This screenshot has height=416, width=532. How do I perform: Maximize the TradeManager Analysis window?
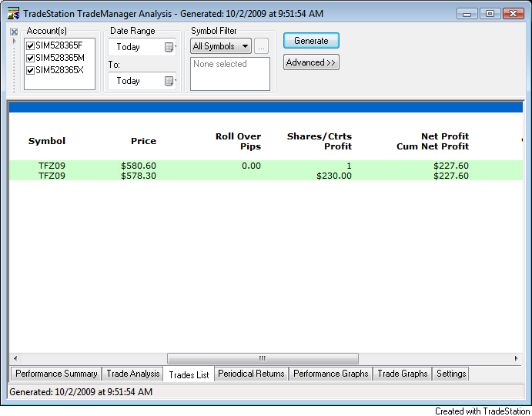pyautogui.click(x=490, y=14)
